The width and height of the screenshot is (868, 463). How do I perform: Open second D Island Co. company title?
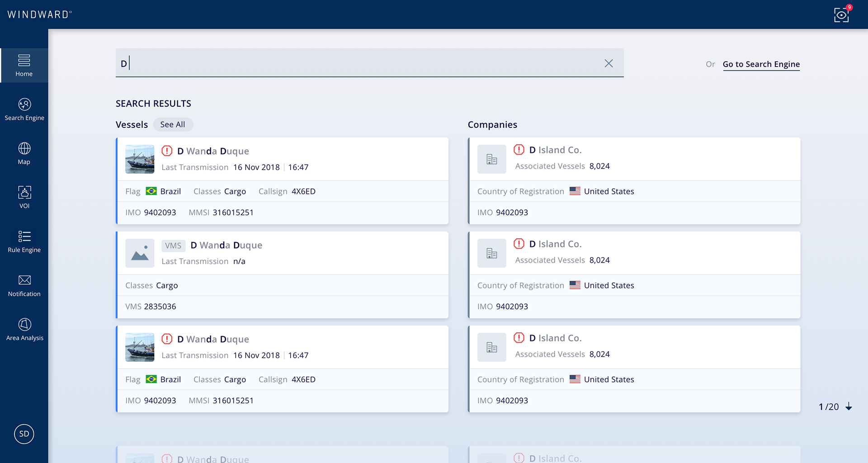pyautogui.click(x=556, y=244)
